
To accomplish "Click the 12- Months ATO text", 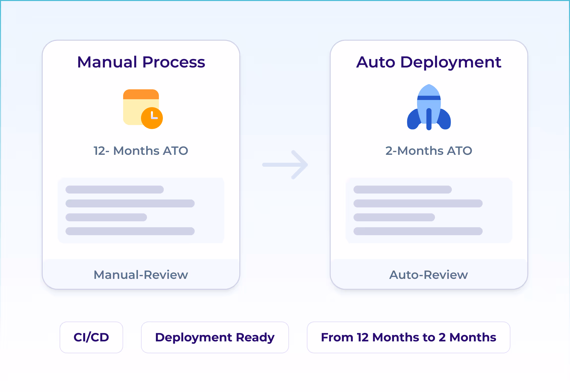I will point(141,151).
